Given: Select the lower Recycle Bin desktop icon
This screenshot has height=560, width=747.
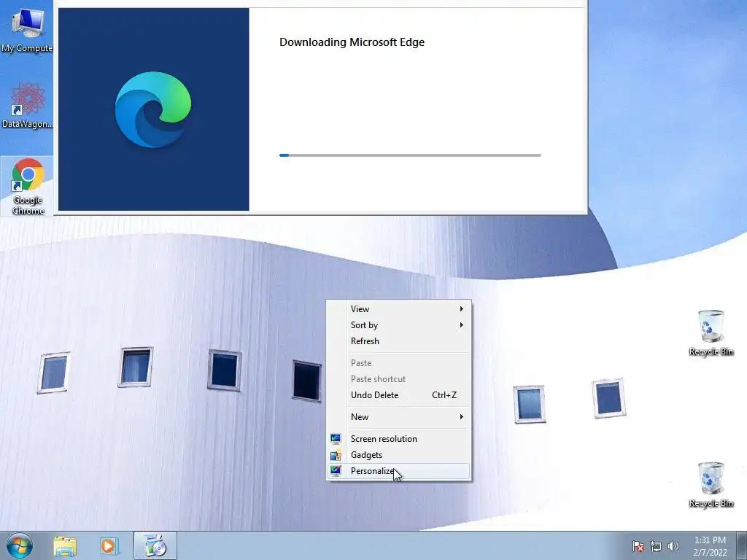Looking at the screenshot, I should [711, 484].
